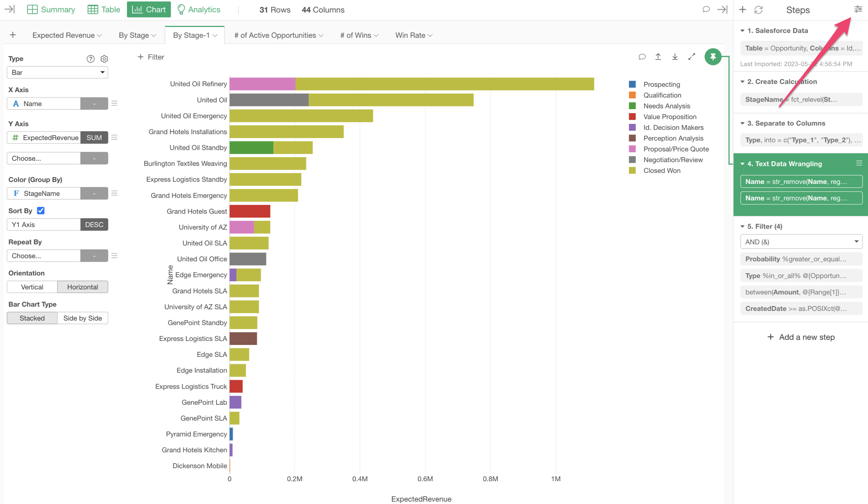
Task: Open chart type settings gear icon
Action: 104,59
